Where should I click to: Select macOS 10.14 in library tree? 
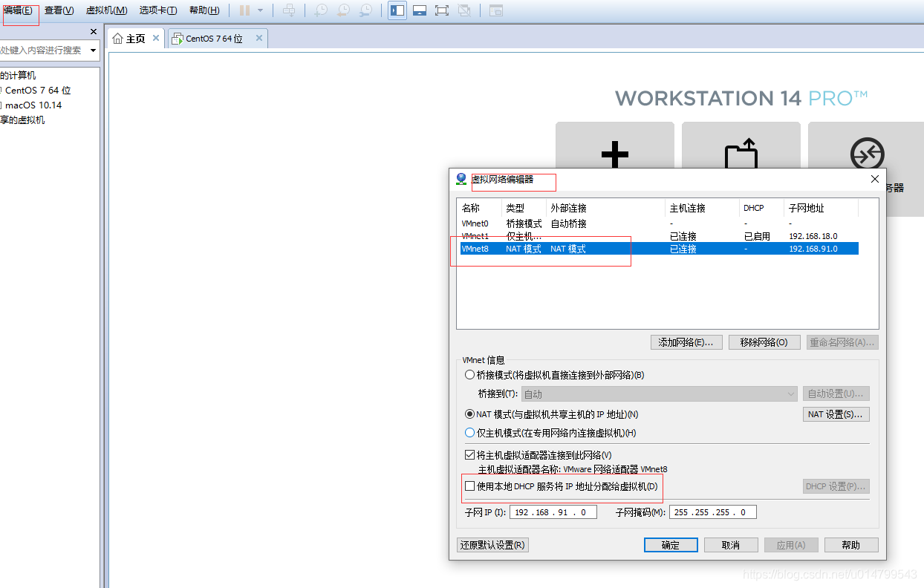pyautogui.click(x=33, y=105)
